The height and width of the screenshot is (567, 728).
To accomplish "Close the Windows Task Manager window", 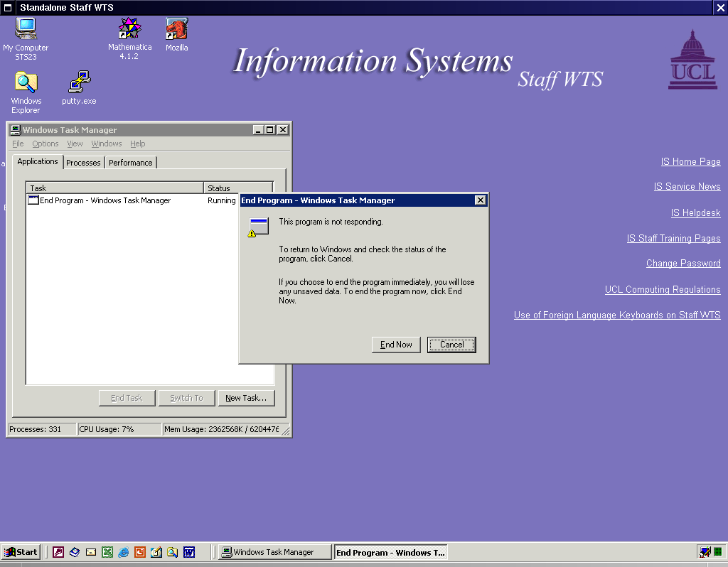I will (283, 130).
